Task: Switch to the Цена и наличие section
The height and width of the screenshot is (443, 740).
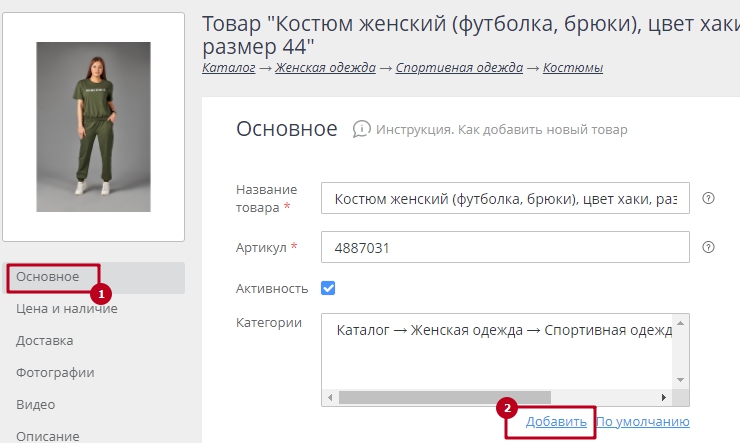Action: pyautogui.click(x=67, y=309)
